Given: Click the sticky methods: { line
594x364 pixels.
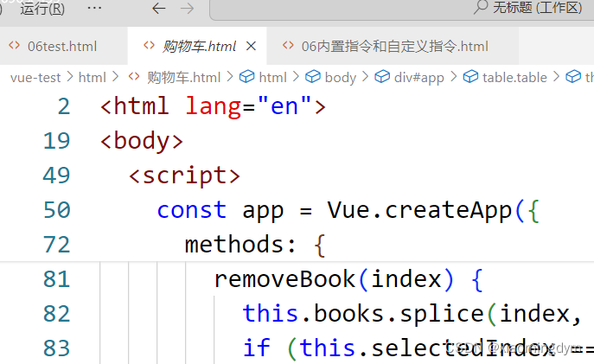Looking at the screenshot, I should [x=255, y=245].
